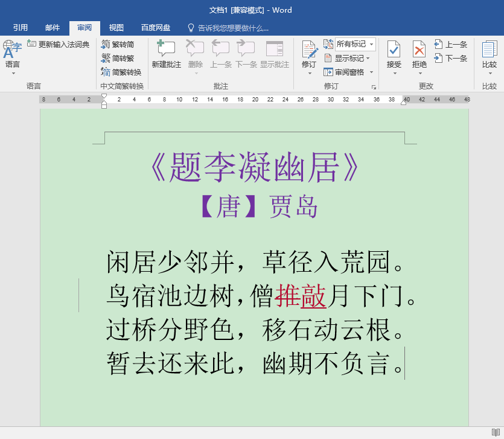Click the Delete comment (删除) icon
The image size is (504, 439).
click(195, 48)
